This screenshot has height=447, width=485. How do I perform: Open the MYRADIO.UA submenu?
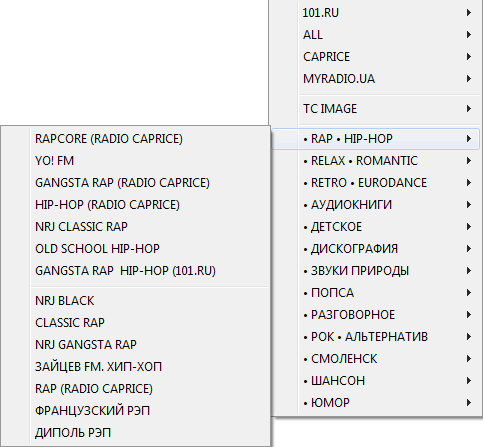point(376,79)
